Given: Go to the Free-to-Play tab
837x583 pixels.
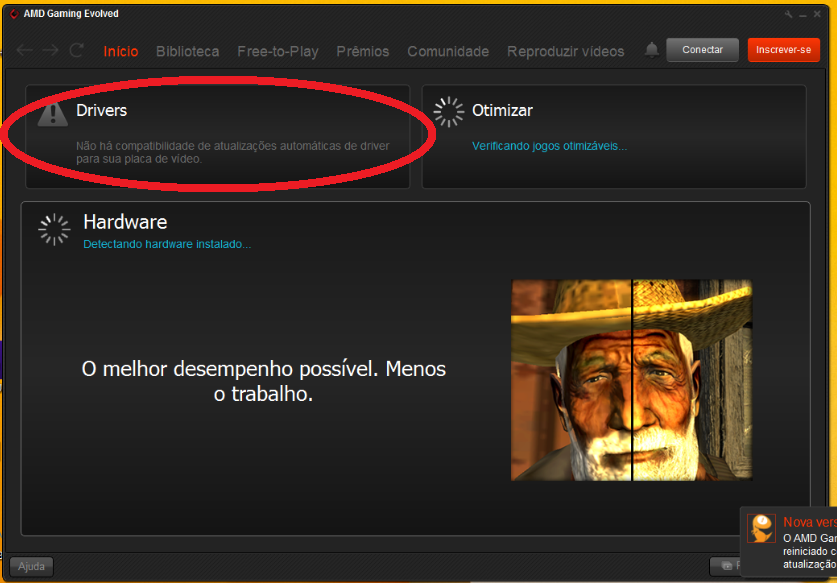Looking at the screenshot, I should pyautogui.click(x=277, y=51).
